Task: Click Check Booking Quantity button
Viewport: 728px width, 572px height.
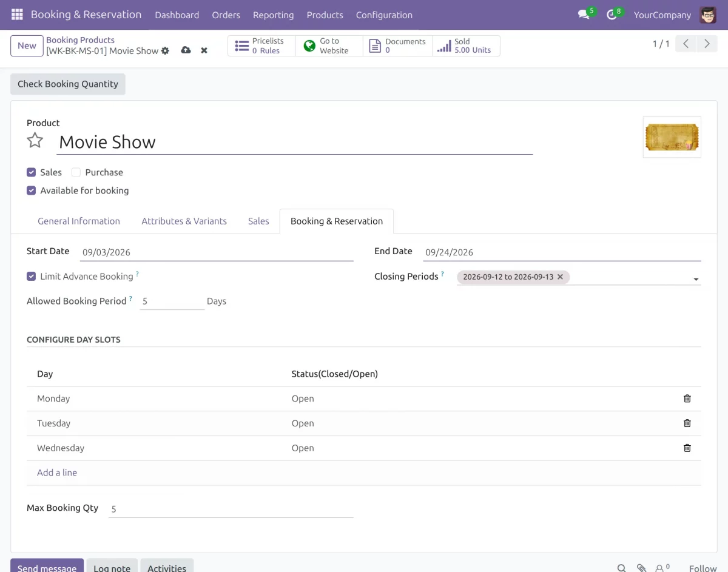Action: pyautogui.click(x=68, y=84)
